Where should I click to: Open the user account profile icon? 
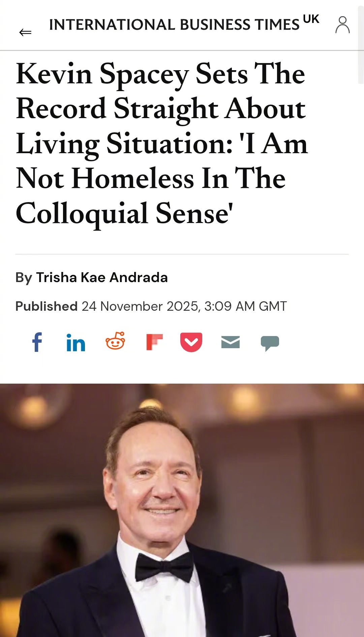tap(342, 25)
